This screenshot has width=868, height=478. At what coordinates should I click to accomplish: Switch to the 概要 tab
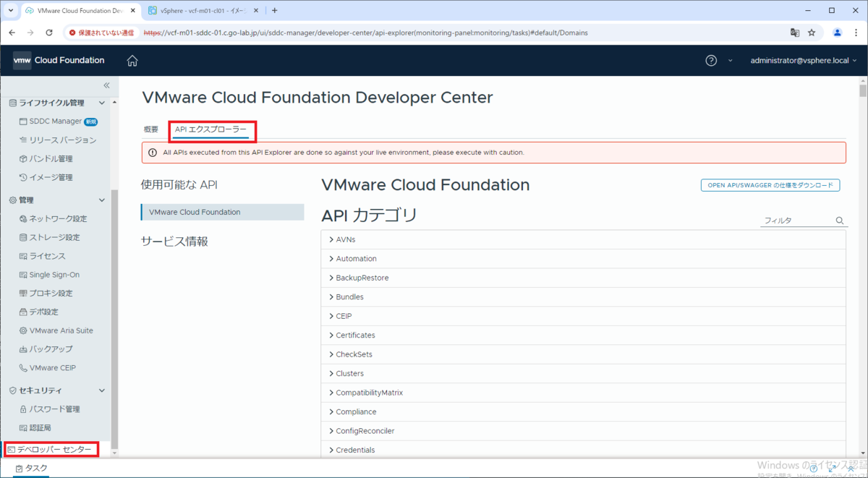click(x=150, y=129)
